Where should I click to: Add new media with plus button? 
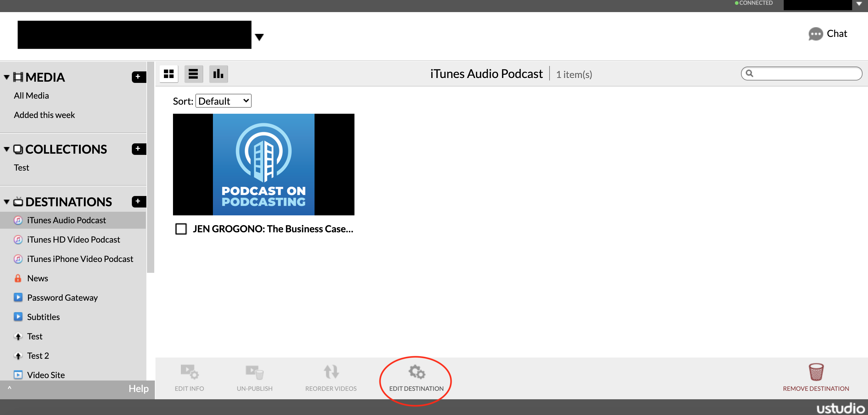tap(138, 77)
